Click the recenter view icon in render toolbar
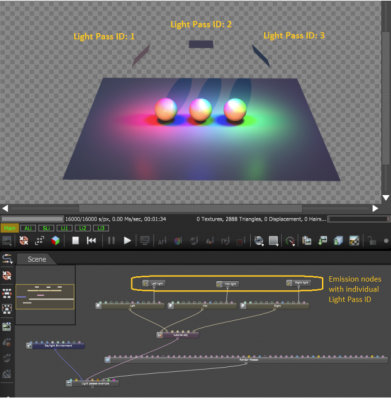 coord(23,240)
